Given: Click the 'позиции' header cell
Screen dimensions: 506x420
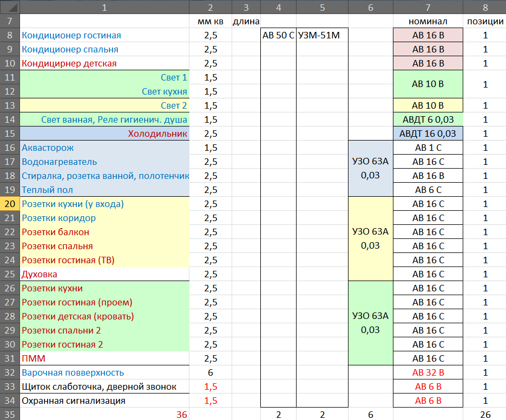Looking at the screenshot, I should tap(485, 21).
